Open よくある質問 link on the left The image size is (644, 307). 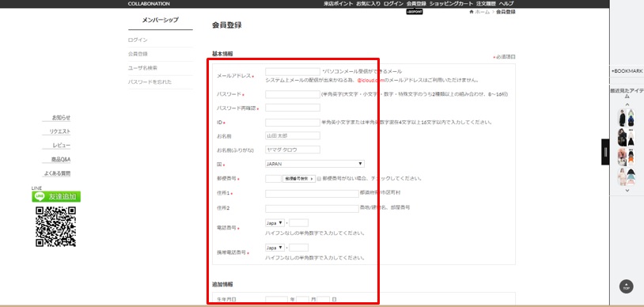(57, 173)
